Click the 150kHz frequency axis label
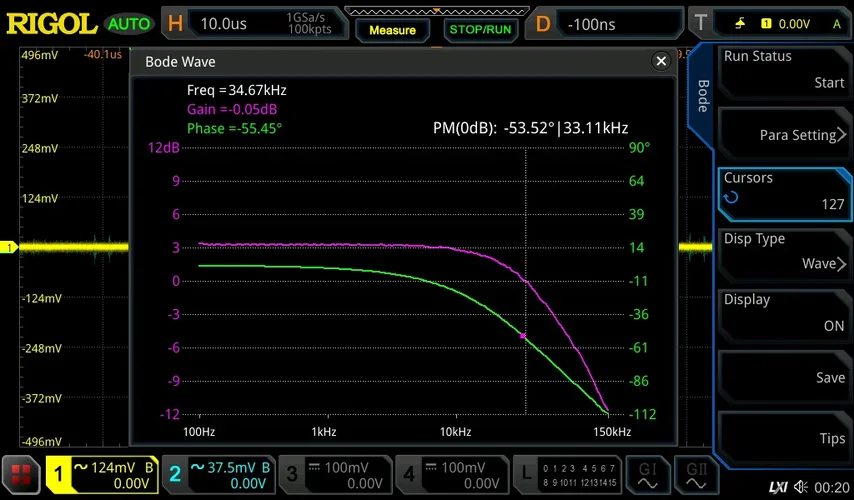 (612, 432)
